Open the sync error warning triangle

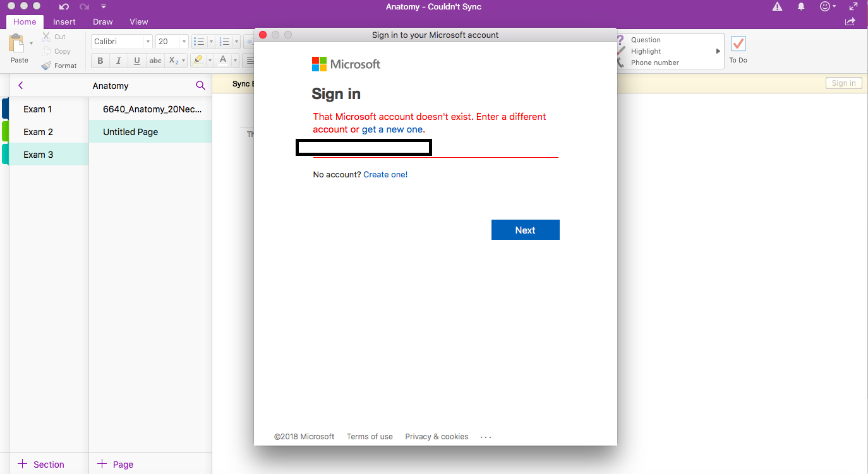777,6
